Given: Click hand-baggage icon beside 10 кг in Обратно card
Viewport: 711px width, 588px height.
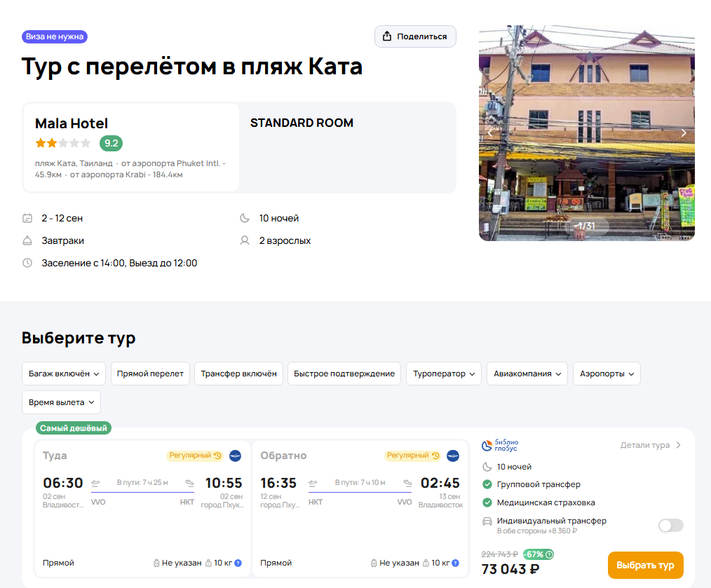Looking at the screenshot, I should coord(426,563).
